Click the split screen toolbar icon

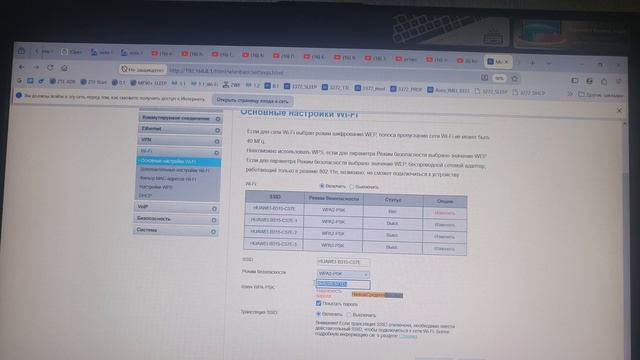575,80
